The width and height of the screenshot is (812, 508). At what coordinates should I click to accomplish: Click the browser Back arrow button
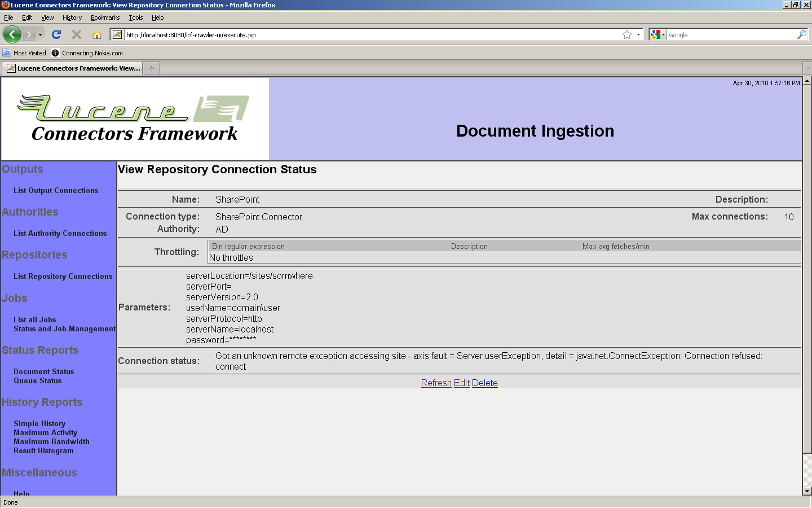pos(12,34)
